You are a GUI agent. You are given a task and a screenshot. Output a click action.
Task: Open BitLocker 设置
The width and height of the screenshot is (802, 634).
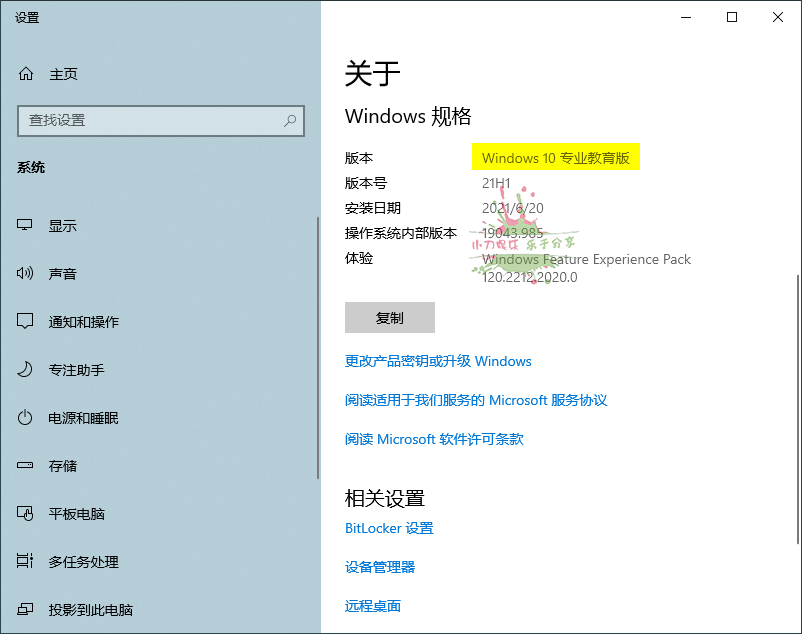point(388,528)
